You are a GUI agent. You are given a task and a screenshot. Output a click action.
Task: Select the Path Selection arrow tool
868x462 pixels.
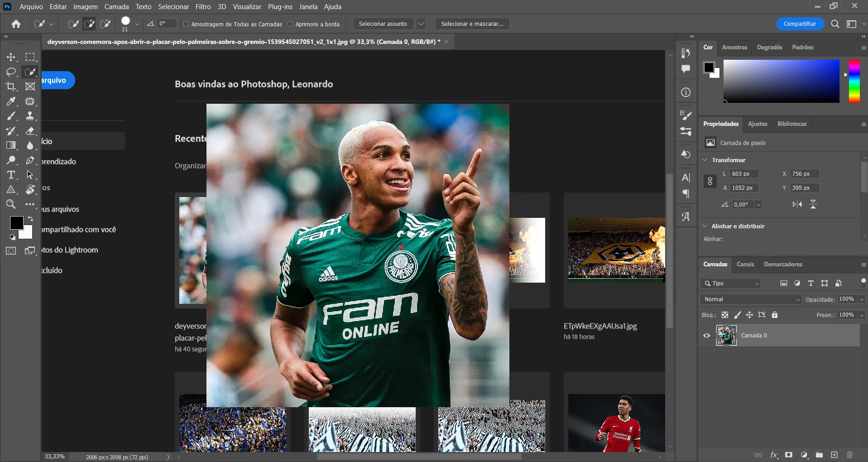pyautogui.click(x=30, y=175)
